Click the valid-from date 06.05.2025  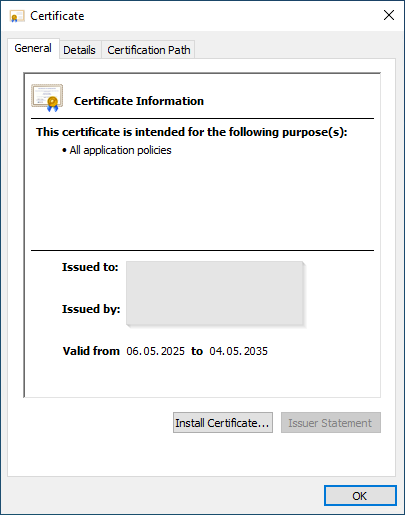pos(155,351)
